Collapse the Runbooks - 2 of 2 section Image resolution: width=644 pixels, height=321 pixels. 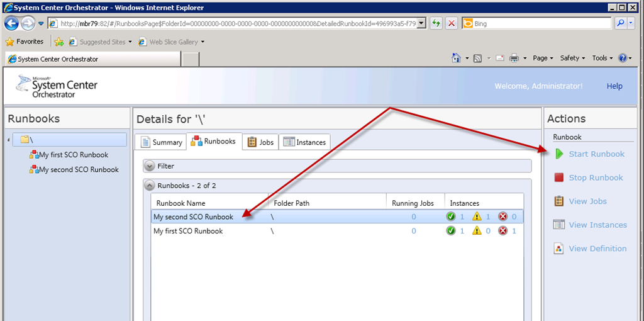pos(150,186)
